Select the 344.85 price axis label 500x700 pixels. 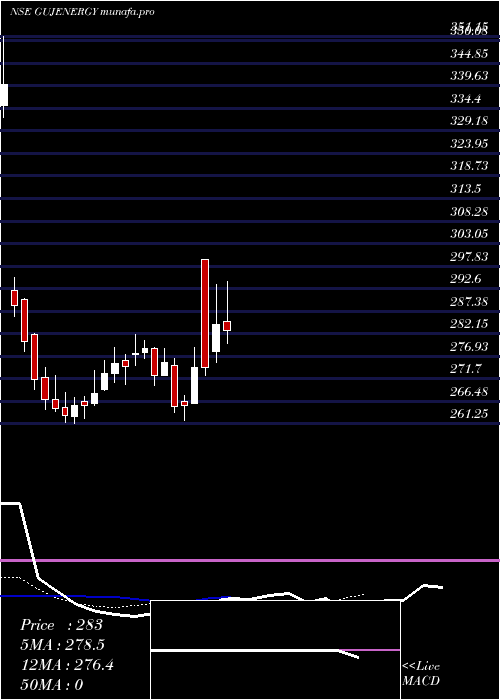(x=469, y=54)
